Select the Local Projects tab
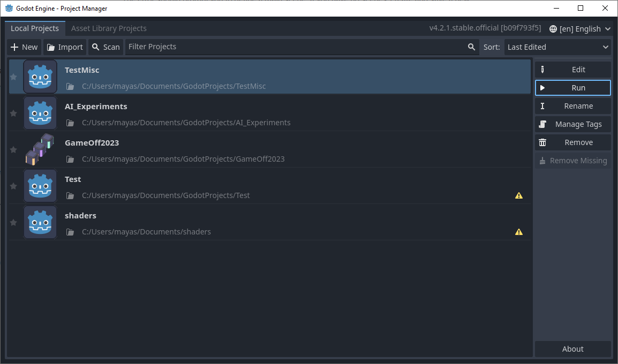Viewport: 618px width, 364px height. click(35, 28)
